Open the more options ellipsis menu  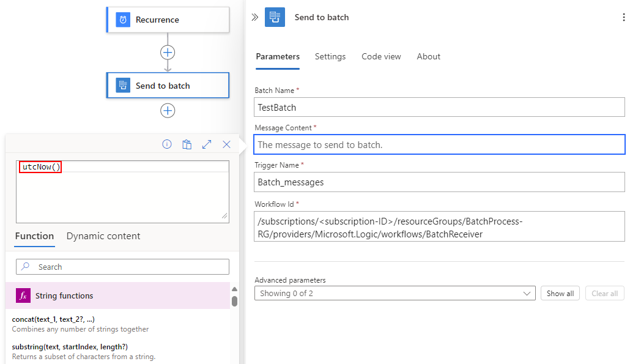tap(623, 17)
